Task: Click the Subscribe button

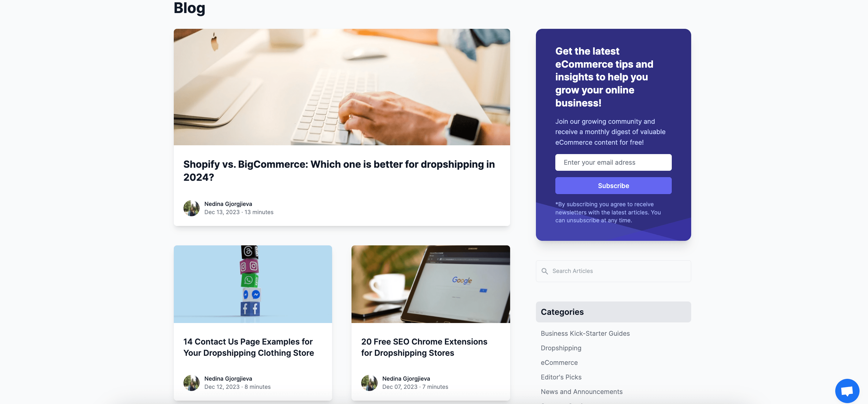Action: 613,185
